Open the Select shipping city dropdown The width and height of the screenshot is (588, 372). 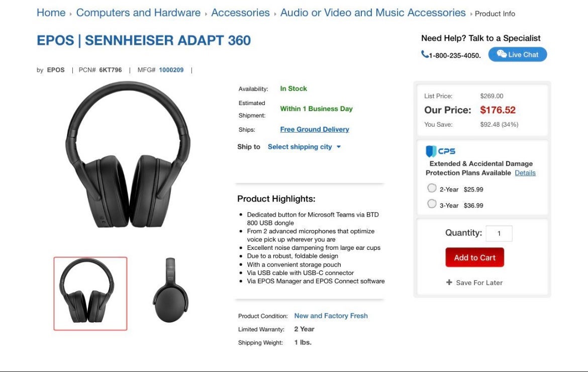point(304,147)
